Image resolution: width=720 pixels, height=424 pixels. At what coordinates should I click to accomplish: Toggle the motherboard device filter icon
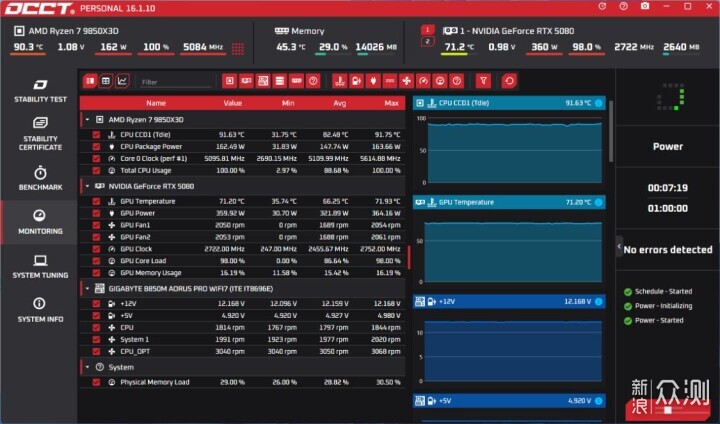(263, 81)
